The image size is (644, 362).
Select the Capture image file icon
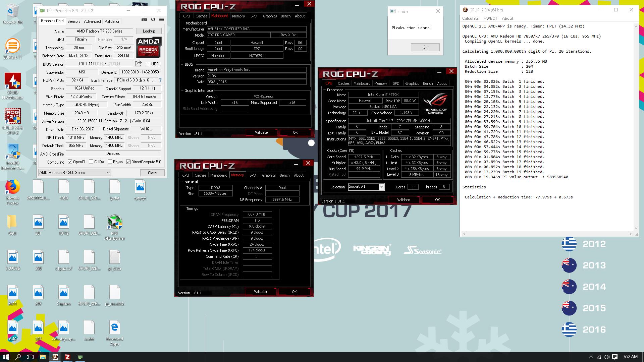pyautogui.click(x=64, y=295)
